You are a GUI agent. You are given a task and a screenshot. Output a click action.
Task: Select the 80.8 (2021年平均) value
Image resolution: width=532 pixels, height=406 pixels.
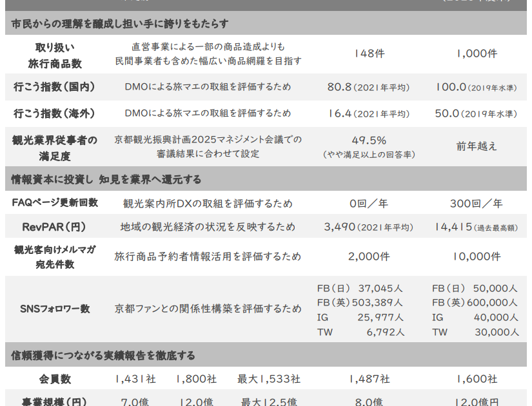368,87
